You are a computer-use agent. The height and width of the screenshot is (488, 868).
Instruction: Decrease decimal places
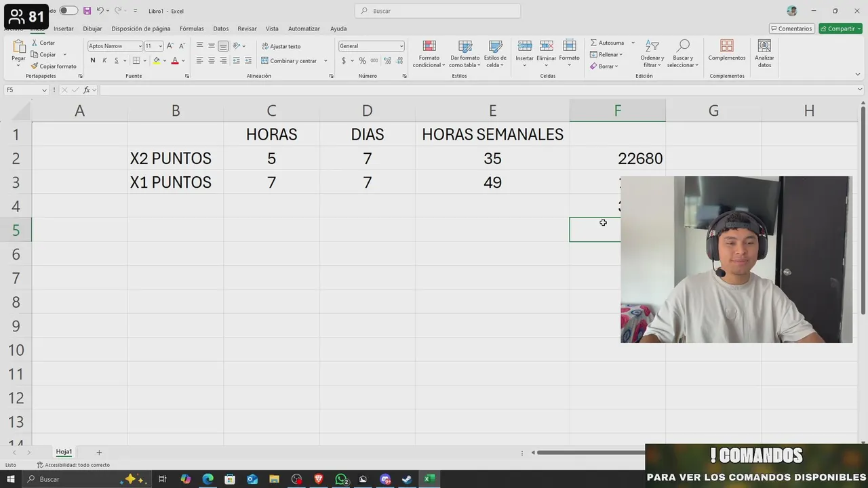tap(399, 60)
